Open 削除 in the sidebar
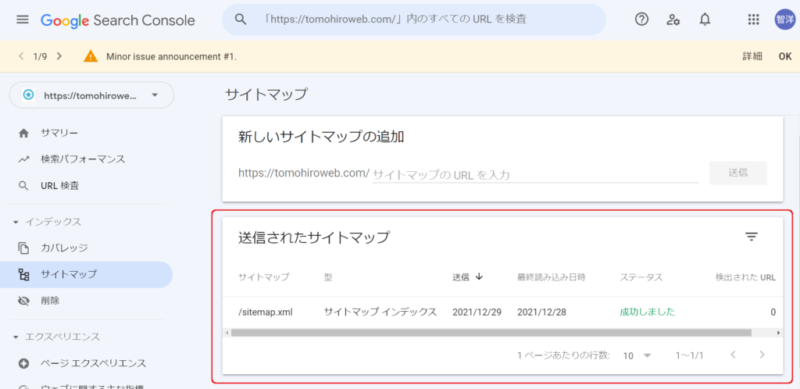 (x=50, y=301)
